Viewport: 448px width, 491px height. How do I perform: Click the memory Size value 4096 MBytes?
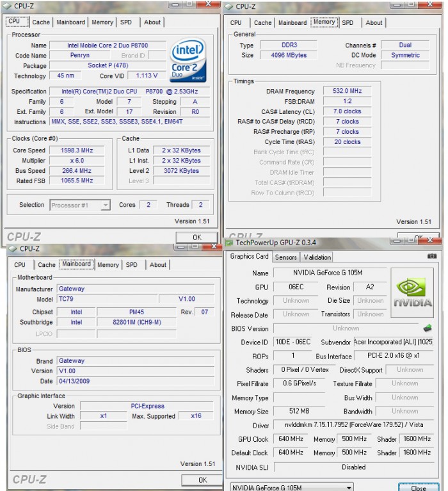coord(289,55)
